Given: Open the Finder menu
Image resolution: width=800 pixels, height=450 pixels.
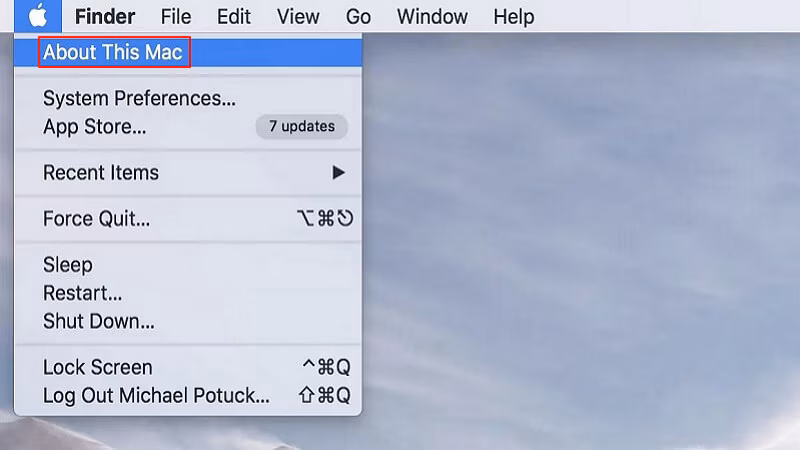Looking at the screenshot, I should pyautogui.click(x=105, y=17).
